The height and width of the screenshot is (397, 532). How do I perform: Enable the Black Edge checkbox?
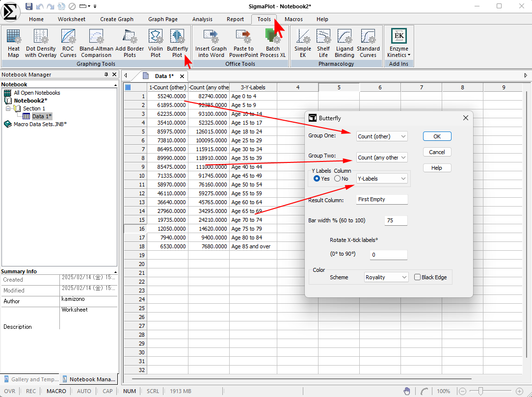418,277
